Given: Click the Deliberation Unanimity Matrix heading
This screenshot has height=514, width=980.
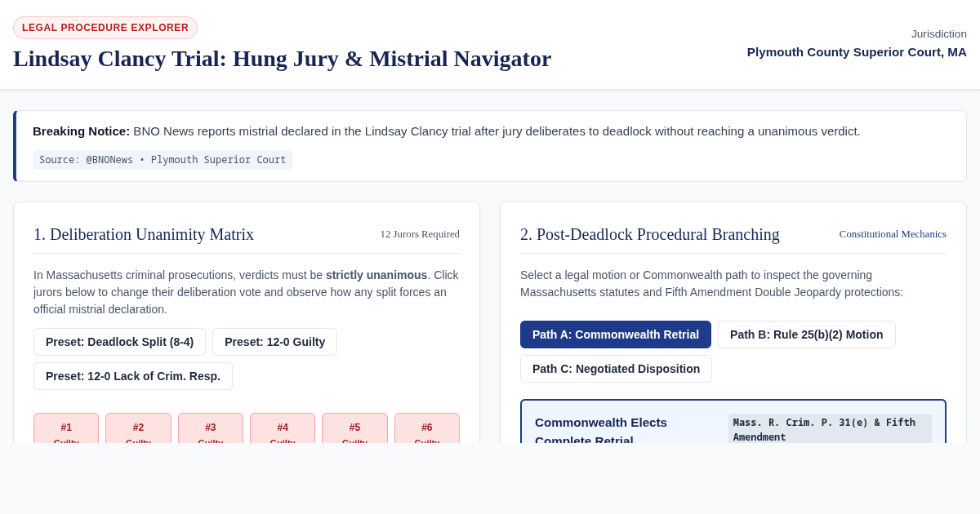Looking at the screenshot, I should [x=144, y=234].
